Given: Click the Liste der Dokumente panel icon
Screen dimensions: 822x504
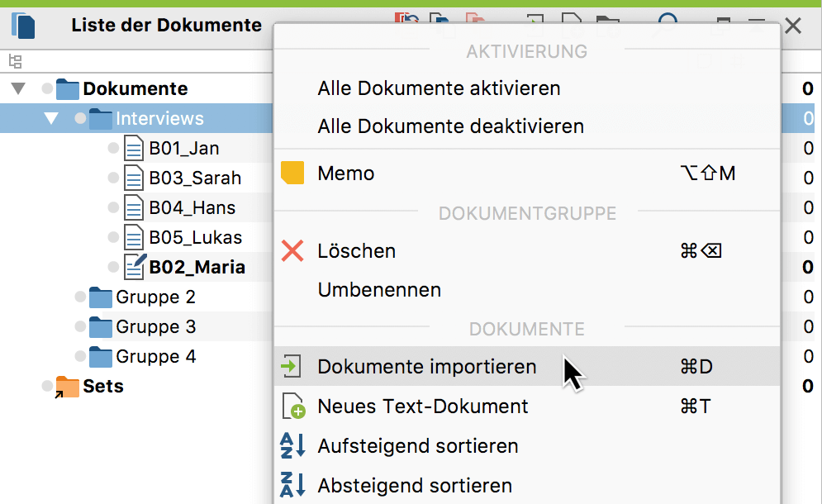Looking at the screenshot, I should click(x=23, y=26).
